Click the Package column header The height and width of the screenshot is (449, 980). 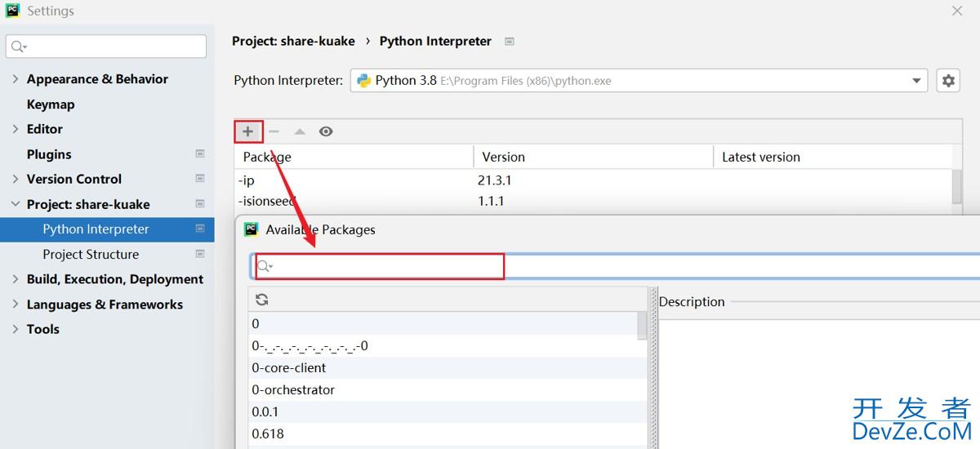(267, 157)
